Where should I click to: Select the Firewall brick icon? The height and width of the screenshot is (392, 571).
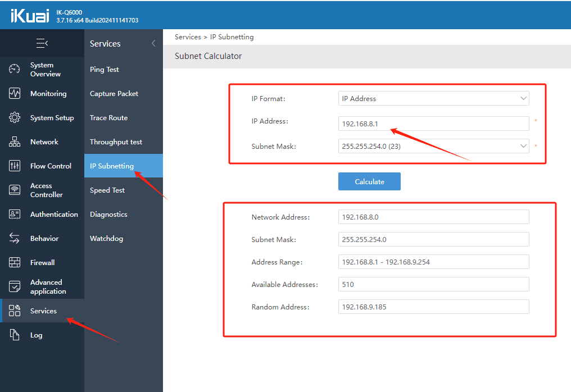click(x=15, y=262)
